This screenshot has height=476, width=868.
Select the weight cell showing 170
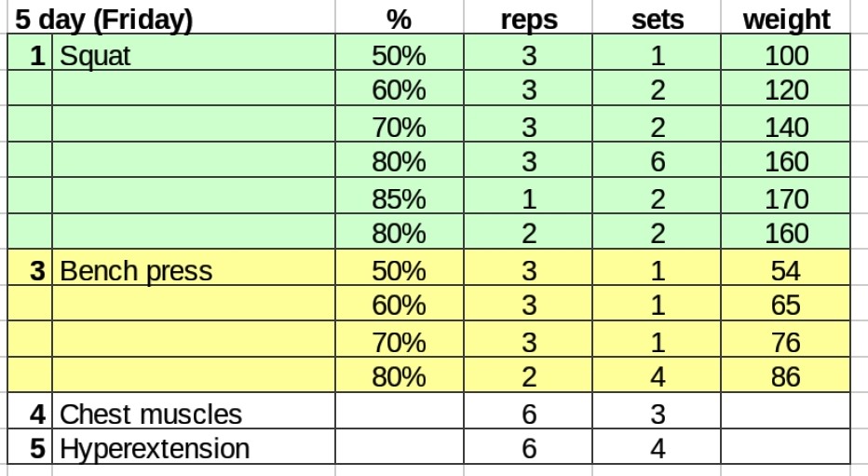click(786, 199)
